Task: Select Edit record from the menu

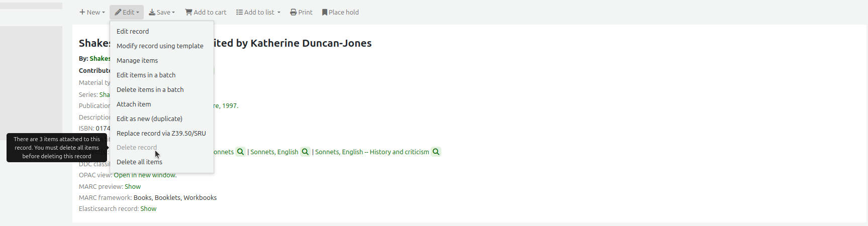Action: tap(133, 31)
